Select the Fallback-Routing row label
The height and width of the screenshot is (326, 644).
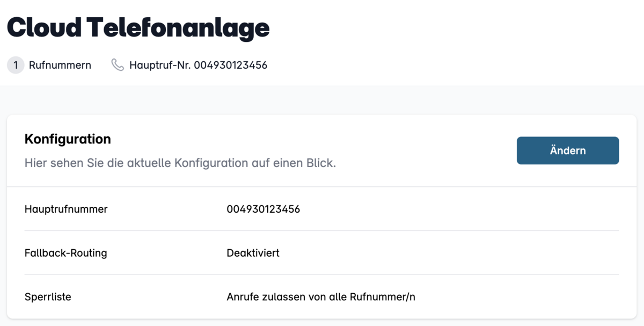pos(66,253)
